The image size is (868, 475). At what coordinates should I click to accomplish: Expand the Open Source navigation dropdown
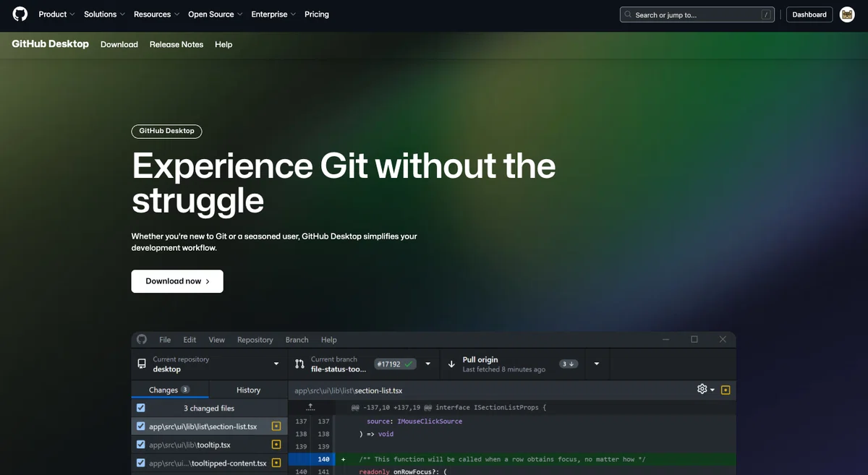coord(215,14)
